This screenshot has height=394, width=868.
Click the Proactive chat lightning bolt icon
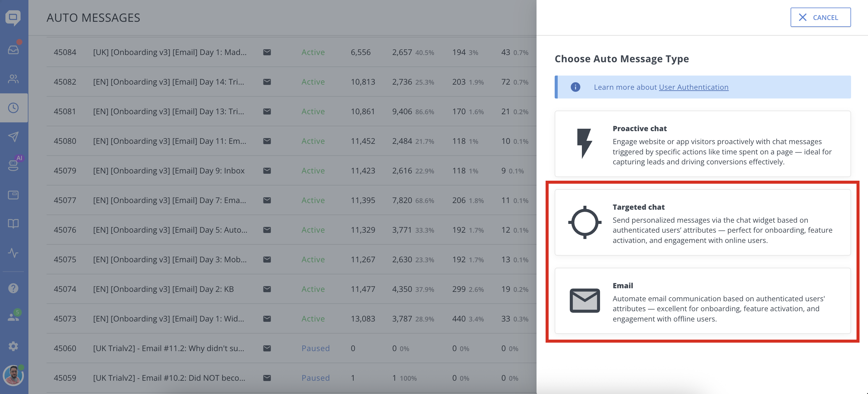[584, 144]
